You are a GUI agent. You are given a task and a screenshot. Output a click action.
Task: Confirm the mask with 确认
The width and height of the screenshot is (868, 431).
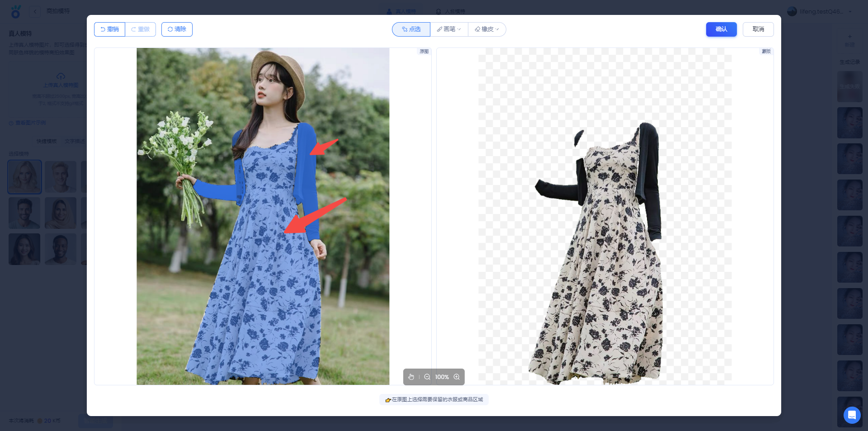point(721,29)
